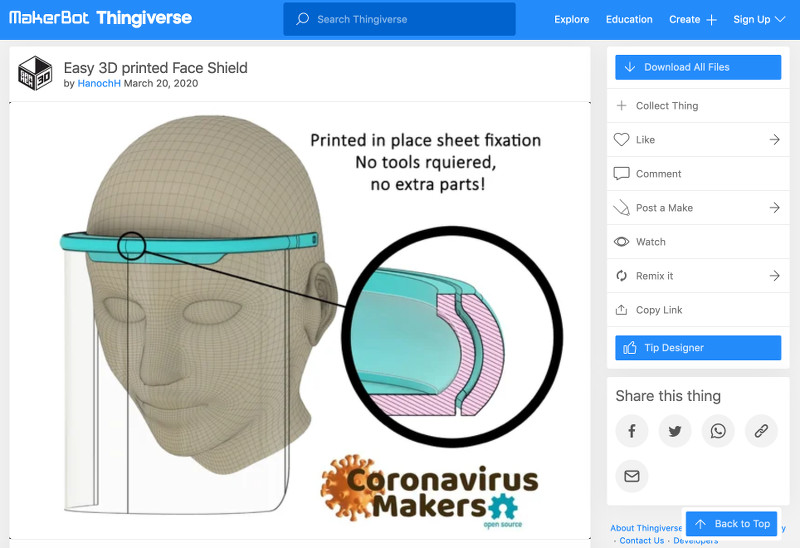Share via WhatsApp

718,431
